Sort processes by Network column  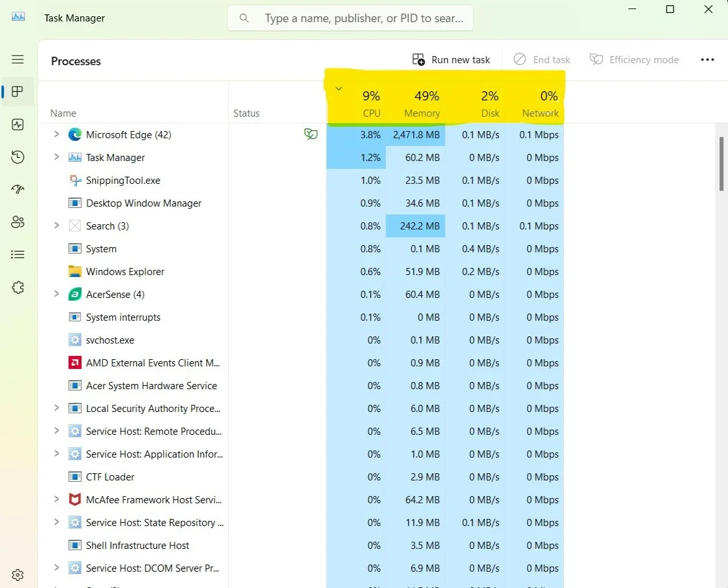[534, 102]
